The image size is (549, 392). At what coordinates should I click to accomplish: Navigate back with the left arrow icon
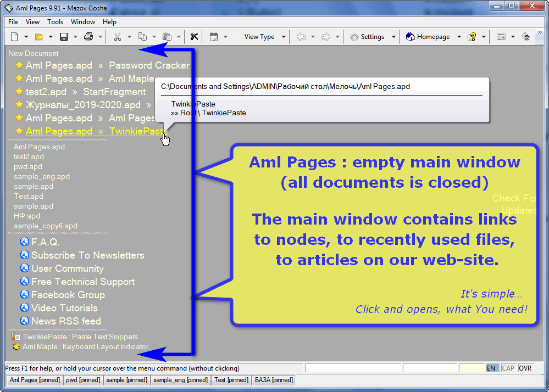(x=301, y=37)
